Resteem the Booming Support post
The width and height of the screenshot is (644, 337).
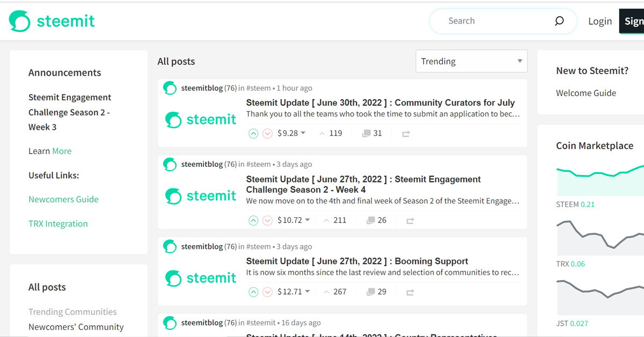410,292
